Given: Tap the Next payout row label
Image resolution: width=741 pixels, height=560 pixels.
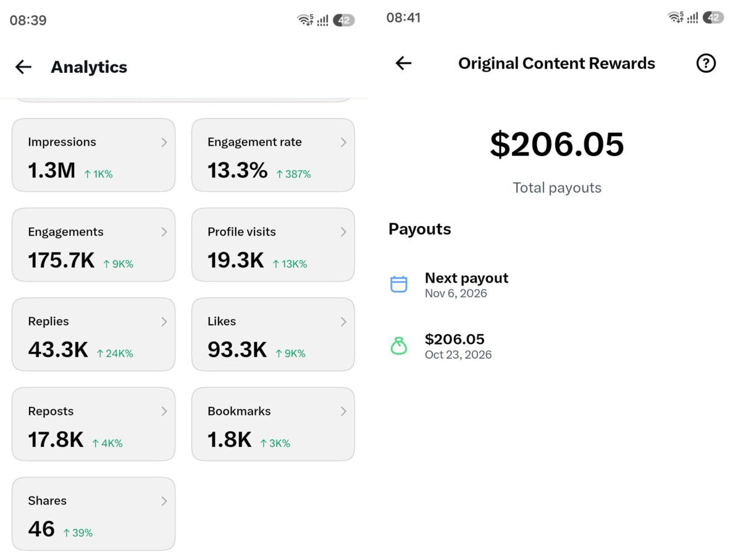Looking at the screenshot, I should 467,278.
